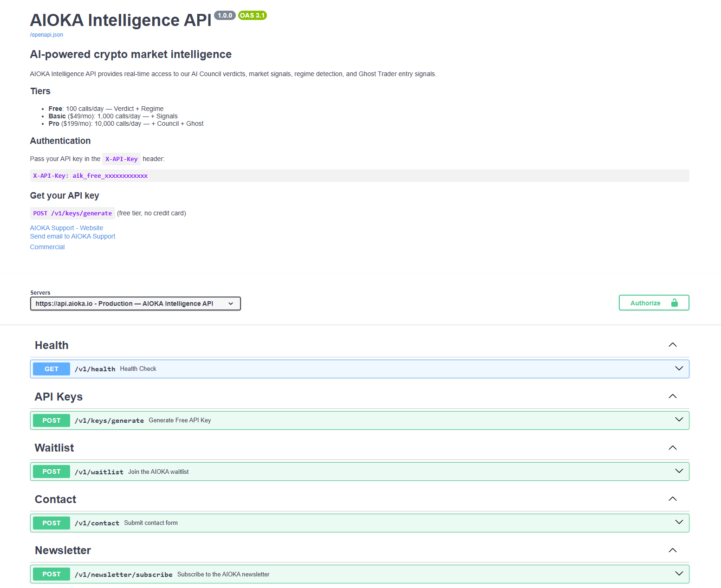Collapse the Health section chevron
Screen dimensions: 721x588
point(673,345)
